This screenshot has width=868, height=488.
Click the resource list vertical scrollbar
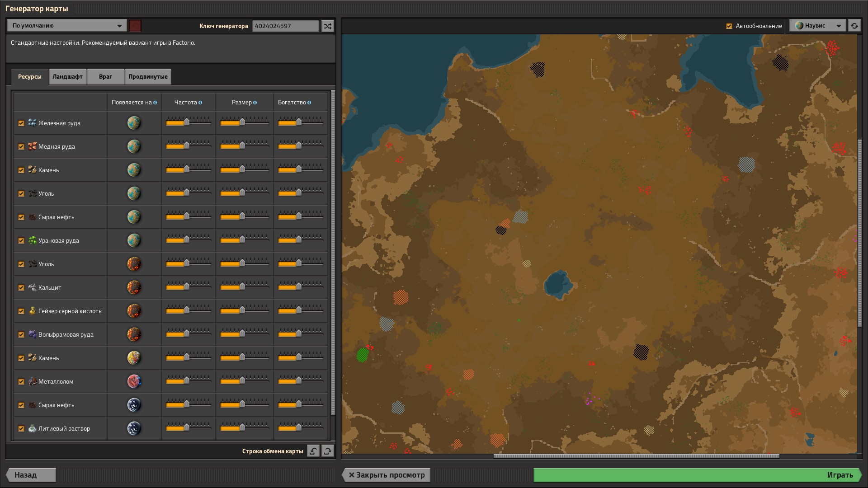pos(333,253)
